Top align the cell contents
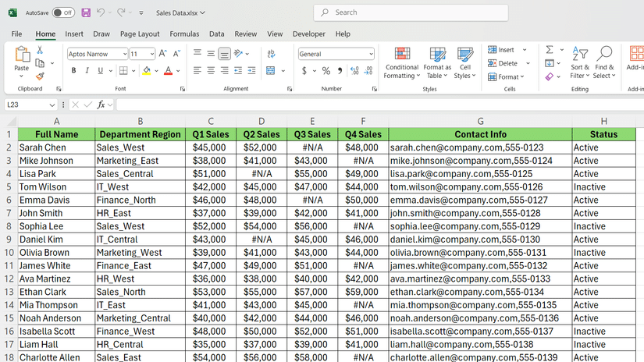The width and height of the screenshot is (644, 362). (197, 53)
